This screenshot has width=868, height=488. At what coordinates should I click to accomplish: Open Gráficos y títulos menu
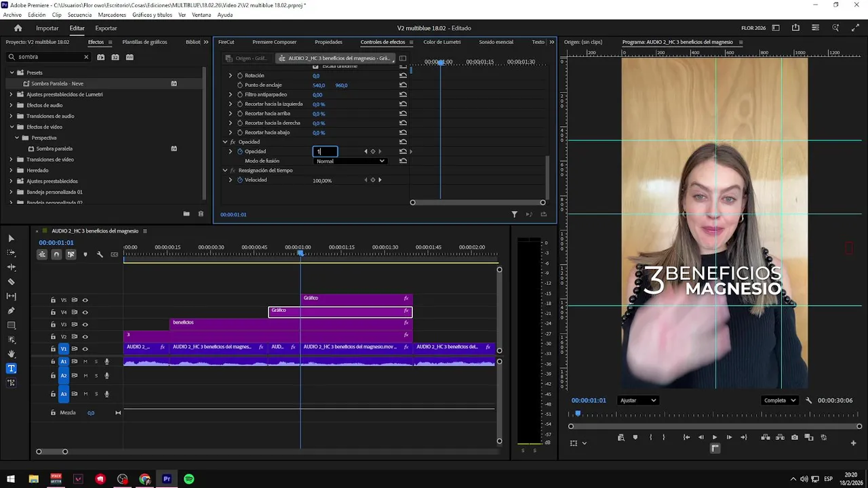coord(152,15)
